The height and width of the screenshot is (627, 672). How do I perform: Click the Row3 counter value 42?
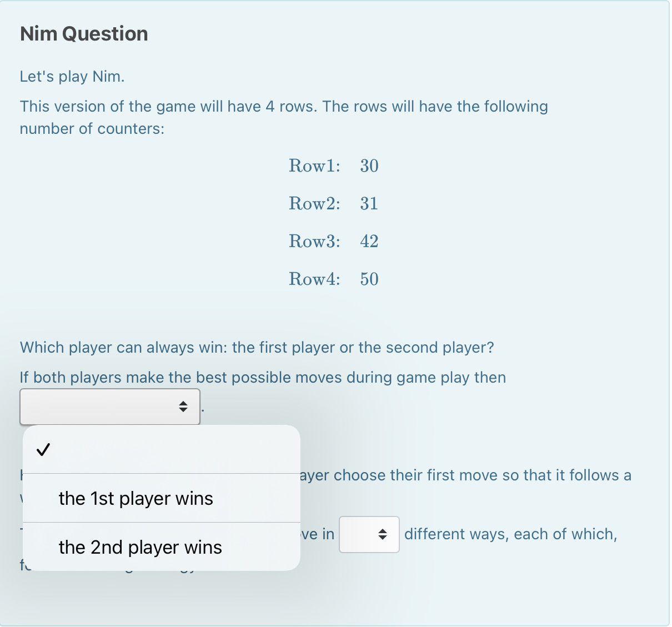point(368,241)
